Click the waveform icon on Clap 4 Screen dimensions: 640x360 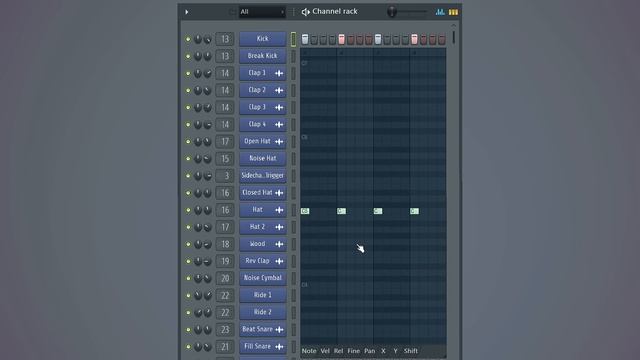[x=279, y=124]
